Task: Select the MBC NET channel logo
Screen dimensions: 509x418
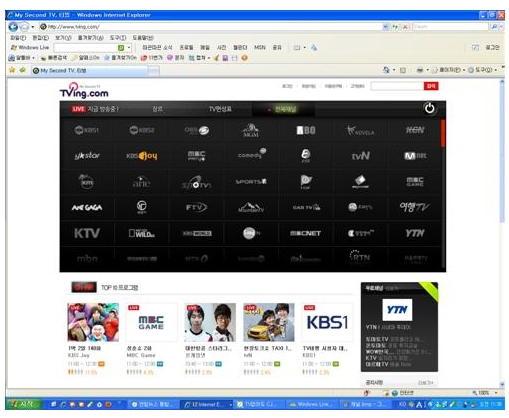Action: (306, 233)
